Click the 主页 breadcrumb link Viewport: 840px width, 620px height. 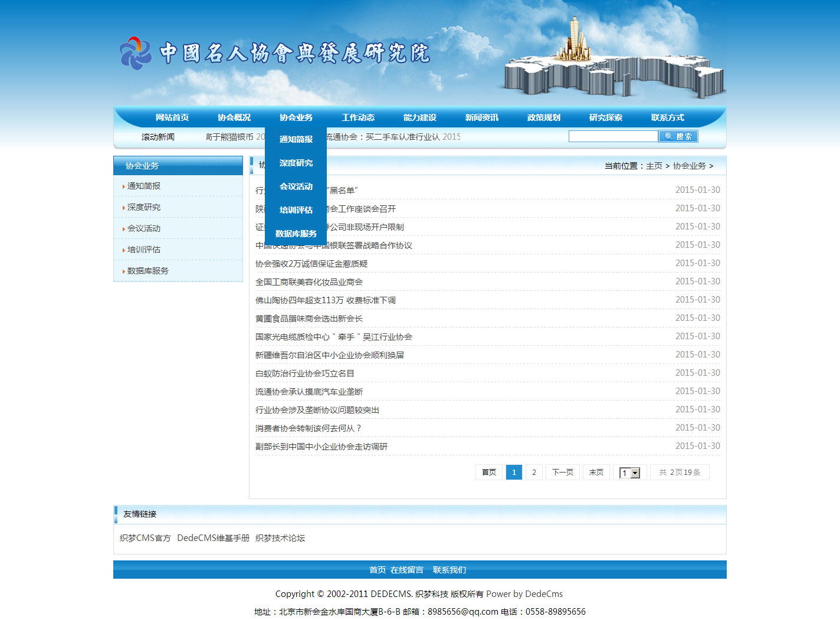coord(654,166)
